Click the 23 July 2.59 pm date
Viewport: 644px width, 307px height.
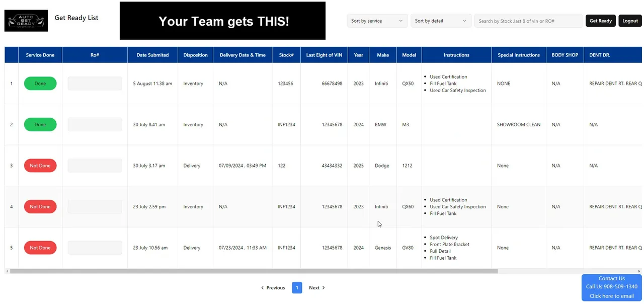click(149, 206)
